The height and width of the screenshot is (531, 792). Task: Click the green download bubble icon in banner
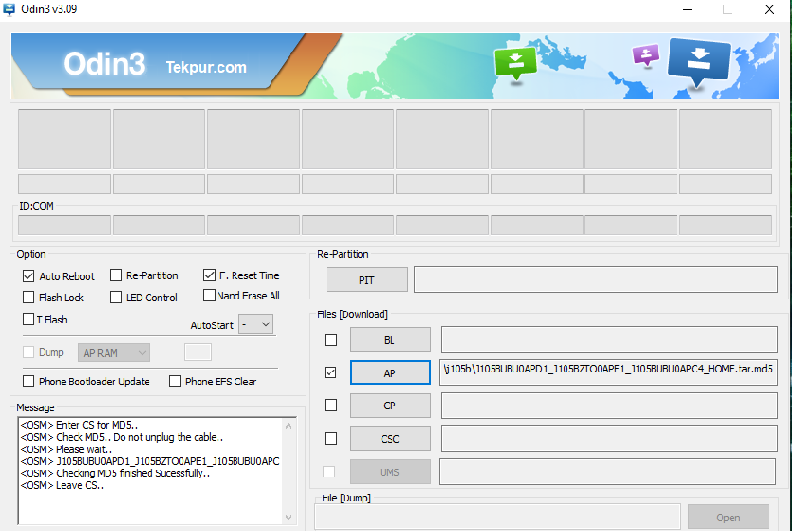(515, 63)
